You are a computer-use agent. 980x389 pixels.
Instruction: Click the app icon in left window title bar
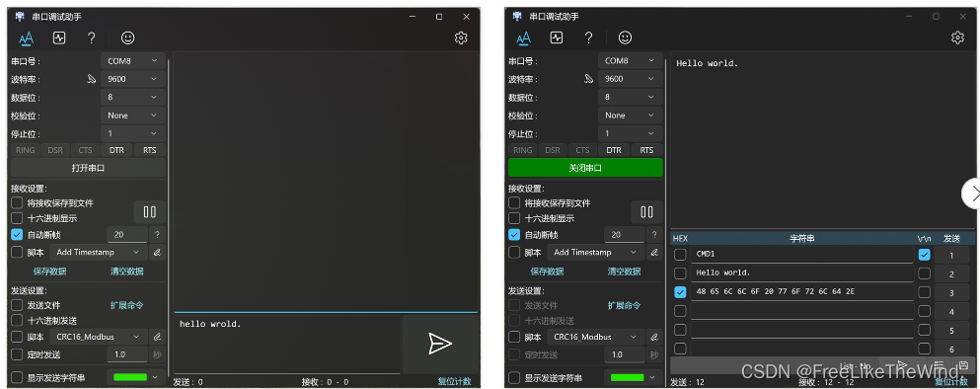pos(20,17)
